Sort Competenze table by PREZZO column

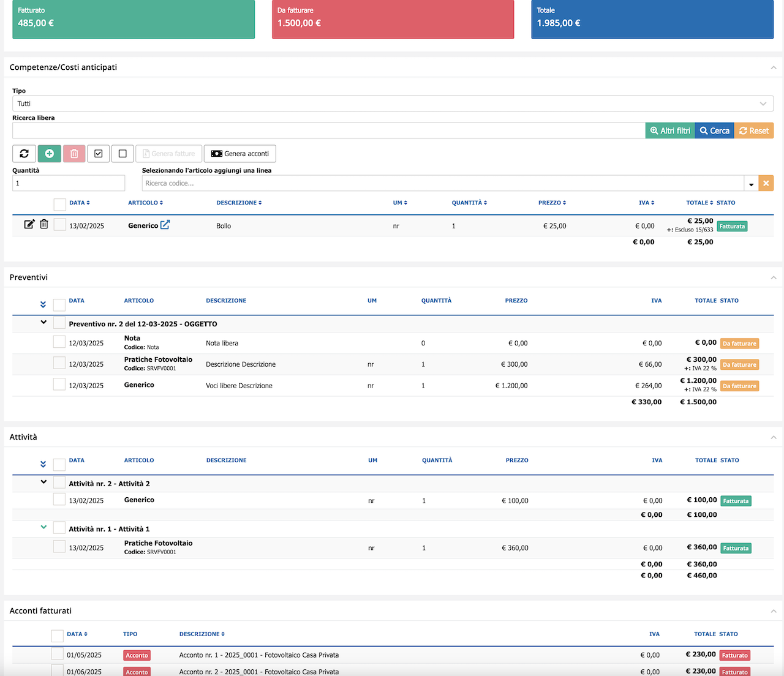[x=552, y=203]
